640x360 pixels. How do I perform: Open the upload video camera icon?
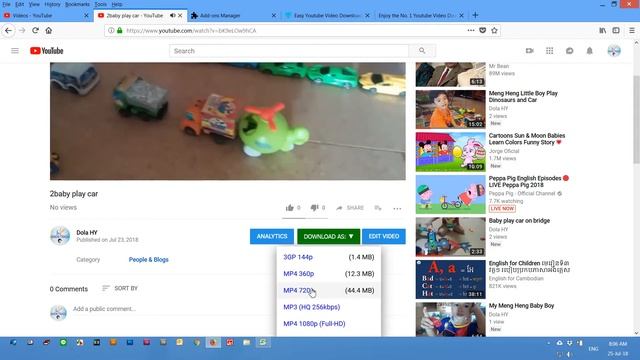coord(529,51)
